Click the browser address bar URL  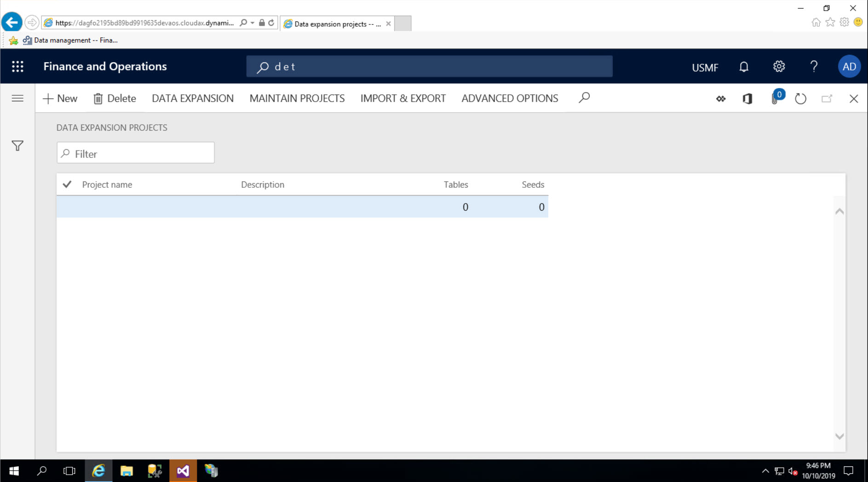144,23
